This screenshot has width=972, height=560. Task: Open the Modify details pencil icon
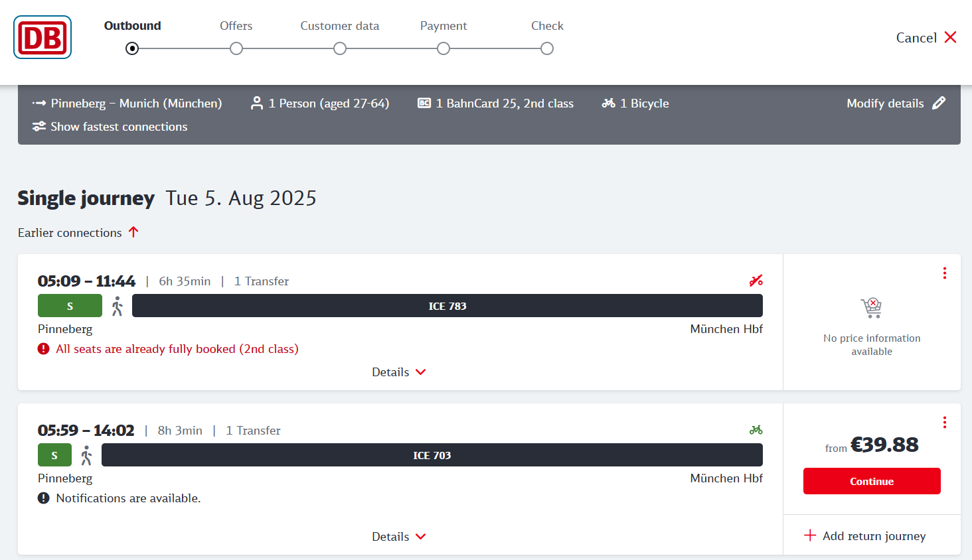(x=939, y=103)
